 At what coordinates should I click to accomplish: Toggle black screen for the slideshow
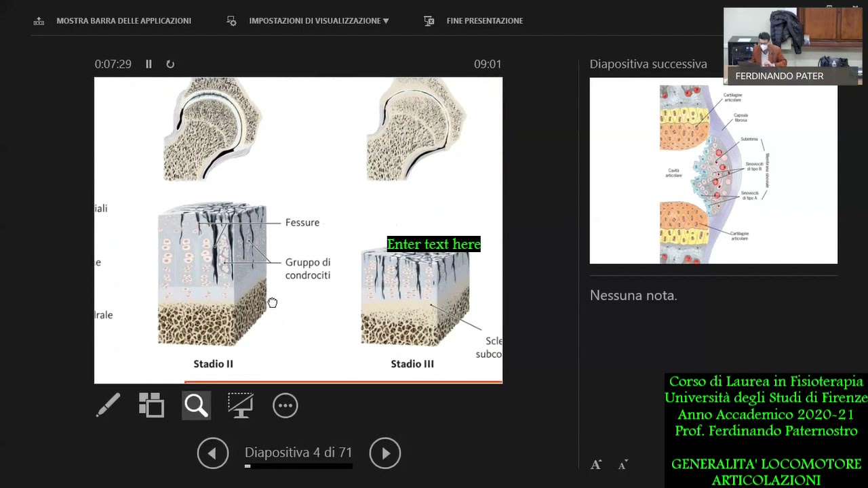click(241, 405)
